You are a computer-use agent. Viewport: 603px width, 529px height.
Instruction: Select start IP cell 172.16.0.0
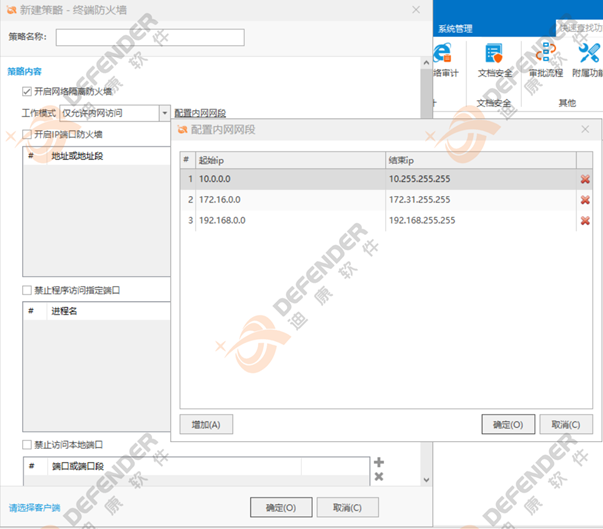click(290, 200)
